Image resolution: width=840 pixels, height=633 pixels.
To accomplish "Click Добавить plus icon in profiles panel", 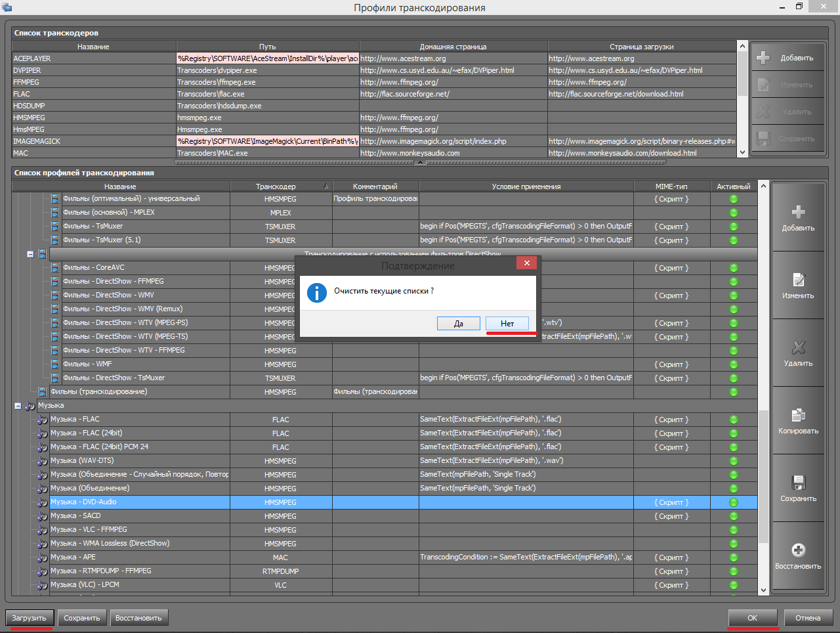I will (798, 212).
